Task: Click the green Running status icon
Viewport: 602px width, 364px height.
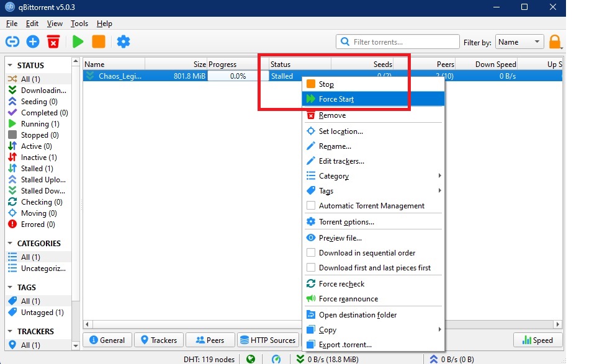Action: [x=12, y=123]
